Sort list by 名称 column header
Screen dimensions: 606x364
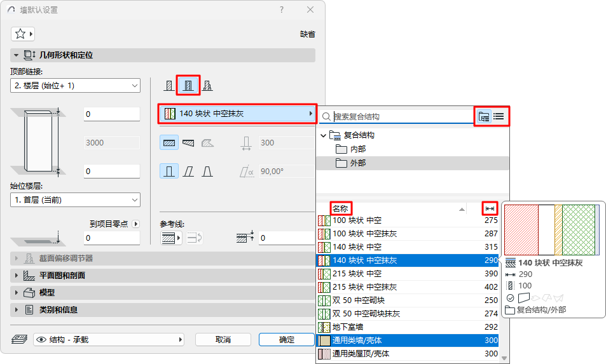click(x=340, y=208)
